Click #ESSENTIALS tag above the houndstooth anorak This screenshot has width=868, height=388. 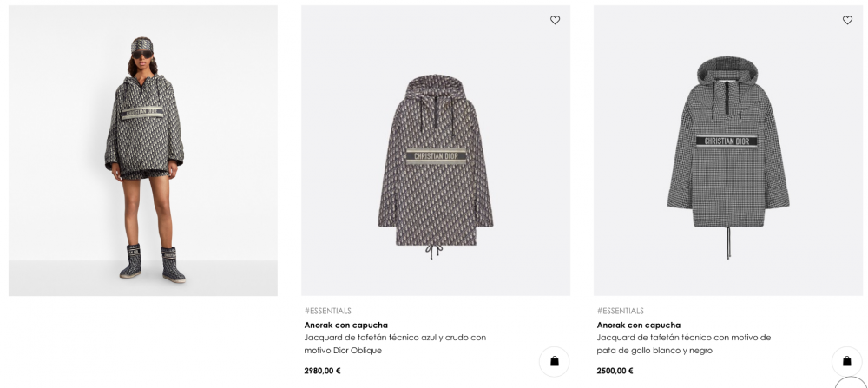coord(621,311)
